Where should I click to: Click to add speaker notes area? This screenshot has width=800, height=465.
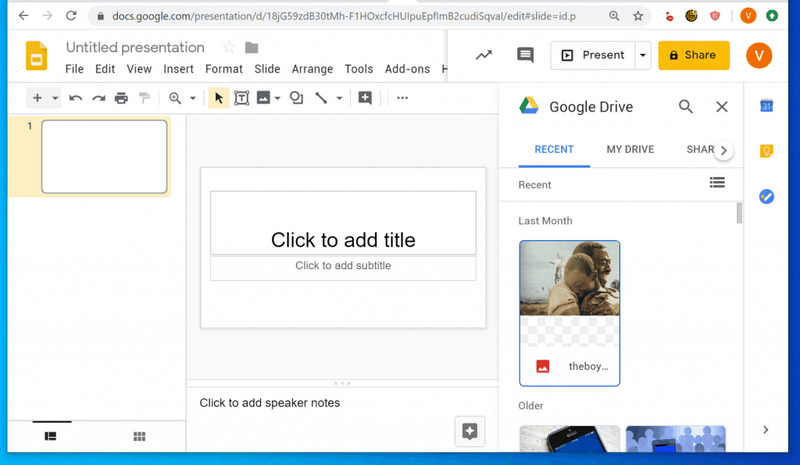(270, 403)
